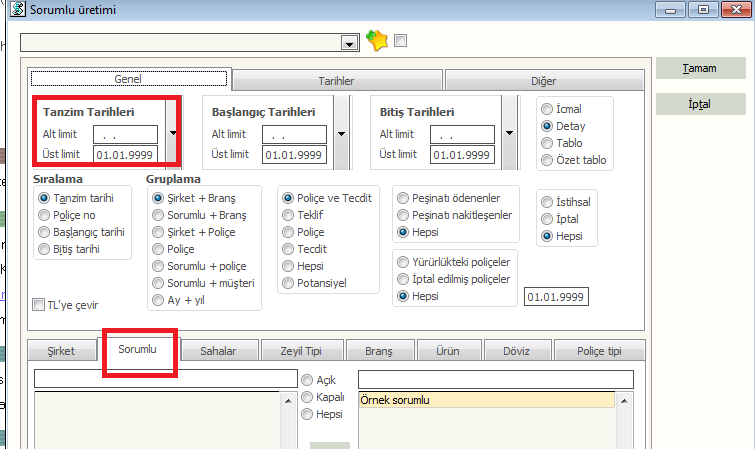755x449 pixels.
Task: Open the Diğer tab
Action: click(543, 81)
